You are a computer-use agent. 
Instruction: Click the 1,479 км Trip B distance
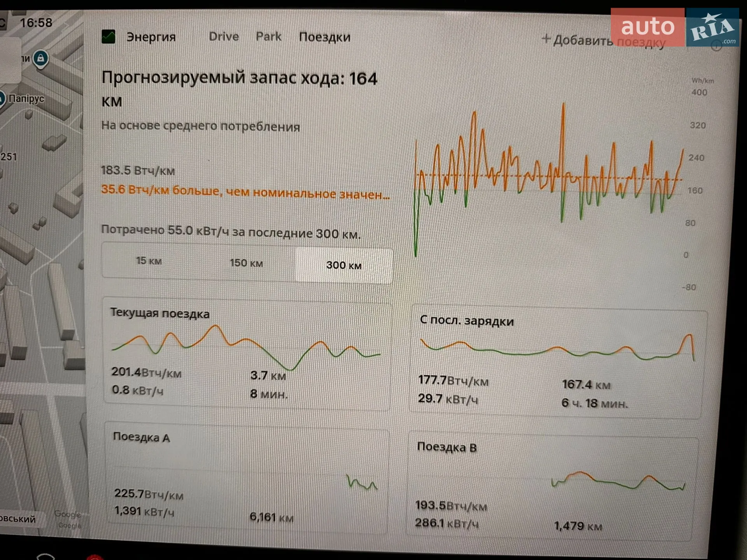[578, 526]
